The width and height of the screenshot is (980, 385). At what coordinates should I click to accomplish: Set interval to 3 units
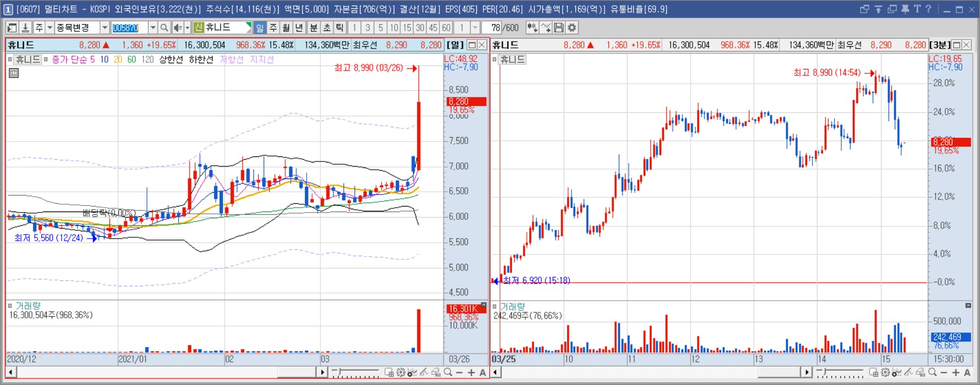pos(367,28)
